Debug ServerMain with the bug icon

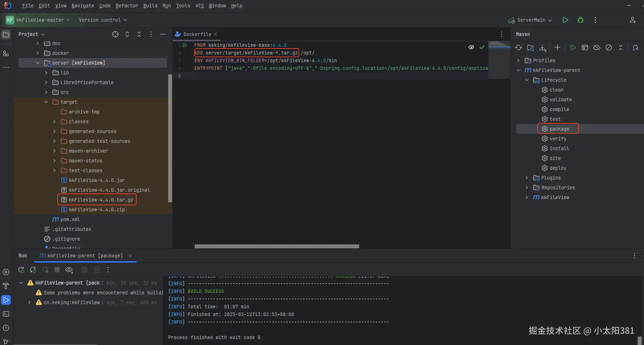point(580,20)
